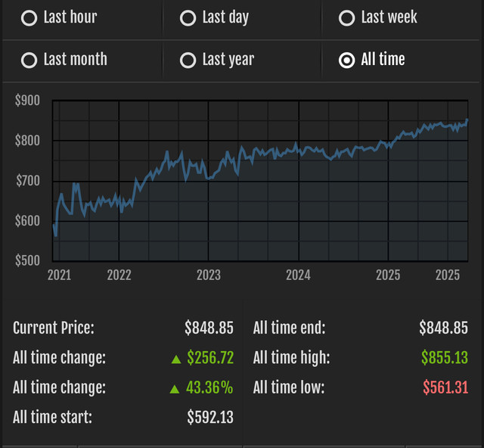Image resolution: width=484 pixels, height=448 pixels.
Task: Click the All time start value $592.13
Action: (x=210, y=417)
